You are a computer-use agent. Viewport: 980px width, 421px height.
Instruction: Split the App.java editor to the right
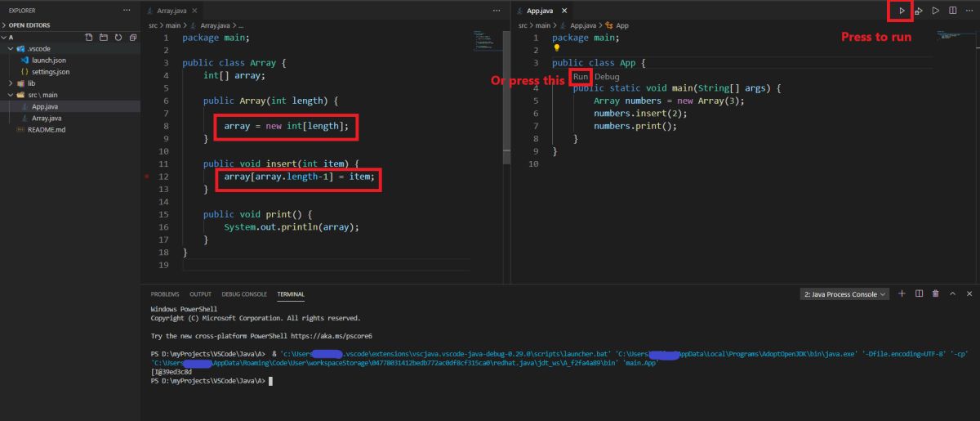[x=953, y=11]
